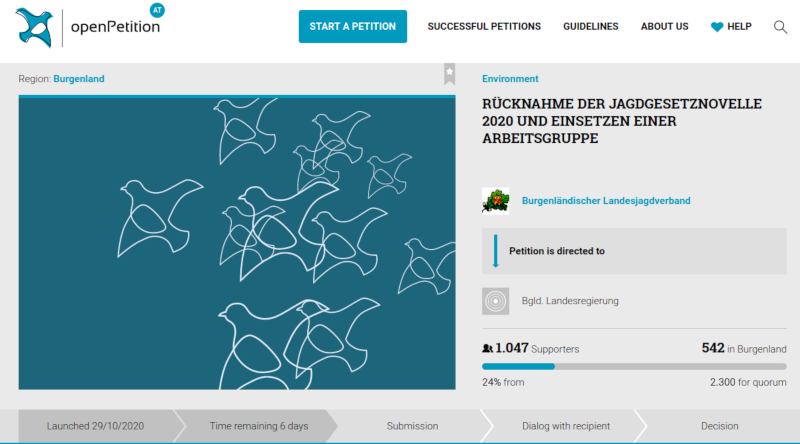The height and width of the screenshot is (444, 800).
Task: Click the openPetition bird logo
Action: (34, 28)
